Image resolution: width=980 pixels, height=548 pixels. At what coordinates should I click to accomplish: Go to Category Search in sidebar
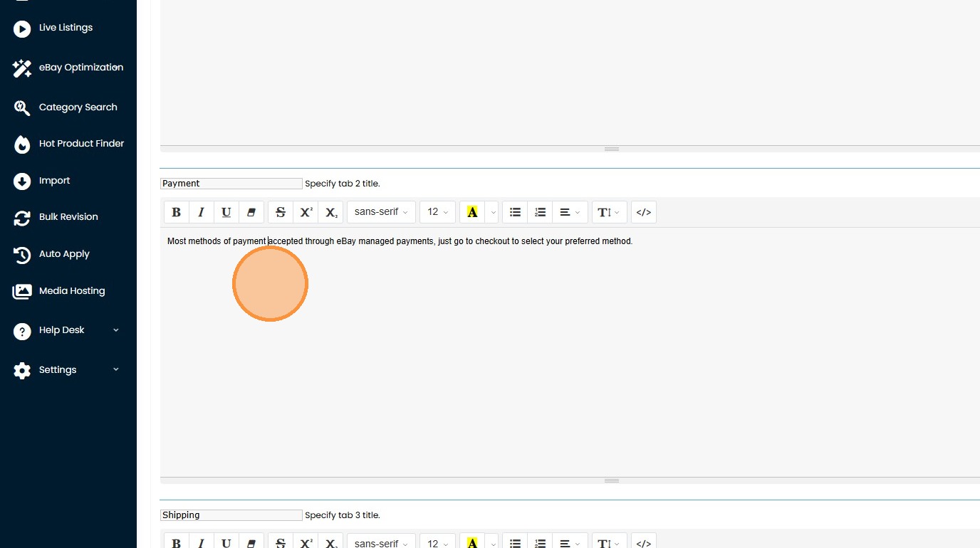[x=78, y=107]
